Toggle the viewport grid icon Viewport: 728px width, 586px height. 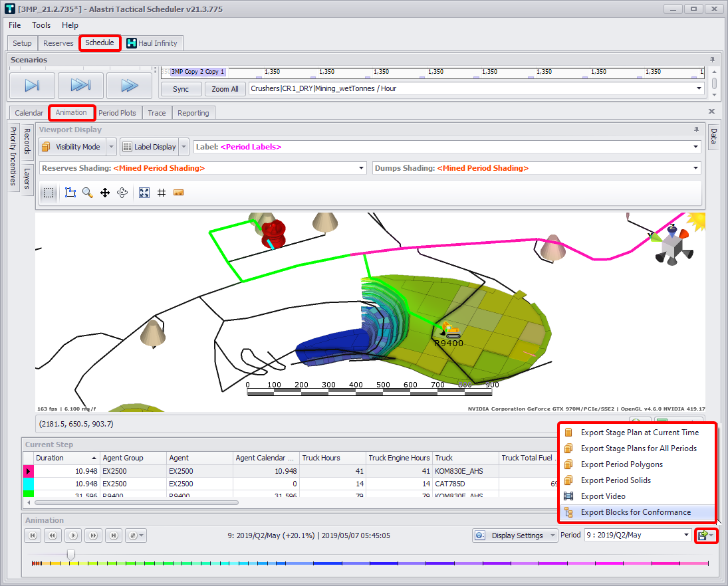162,193
